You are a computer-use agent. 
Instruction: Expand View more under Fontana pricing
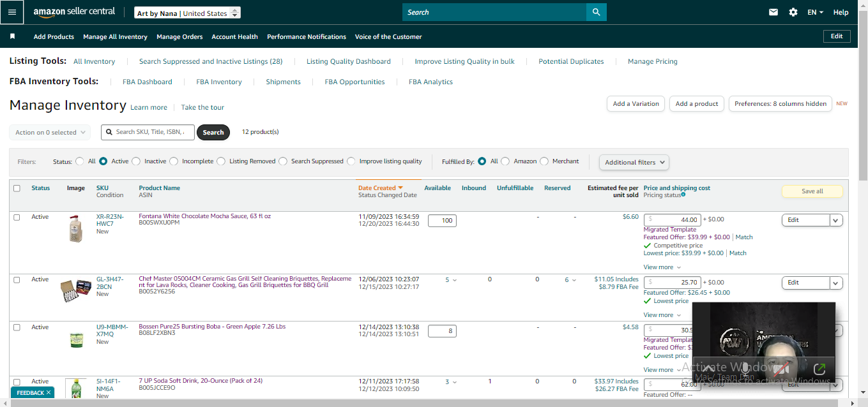point(662,267)
